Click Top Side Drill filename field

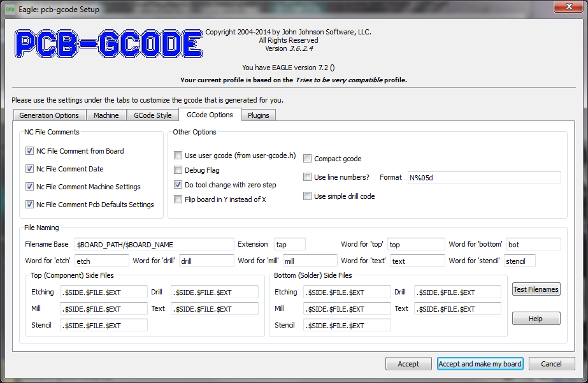pos(215,293)
